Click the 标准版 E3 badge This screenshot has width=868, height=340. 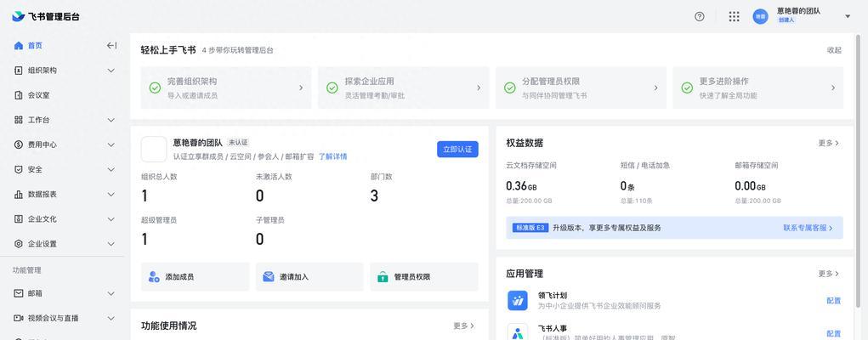[x=530, y=228]
